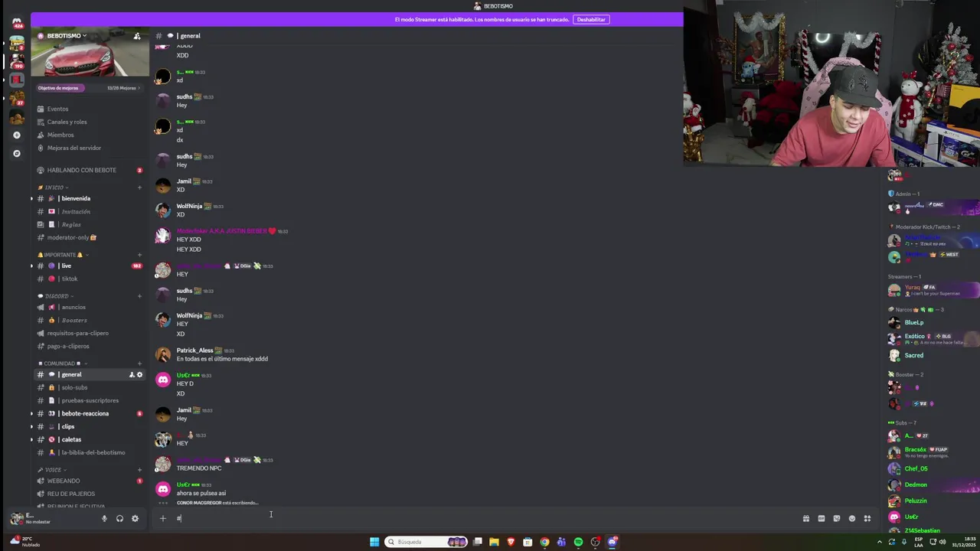Collapse the VOICE category
980x551 pixels.
point(52,470)
